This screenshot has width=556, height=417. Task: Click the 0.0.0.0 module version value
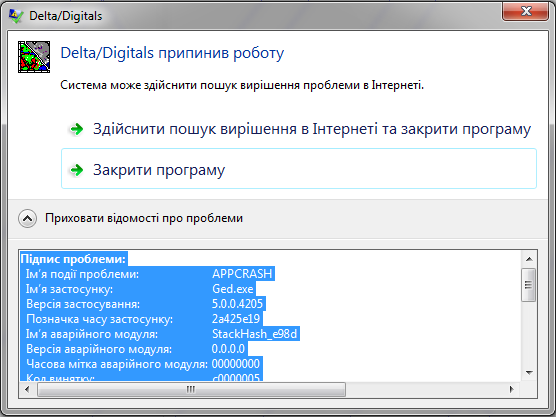(x=228, y=349)
